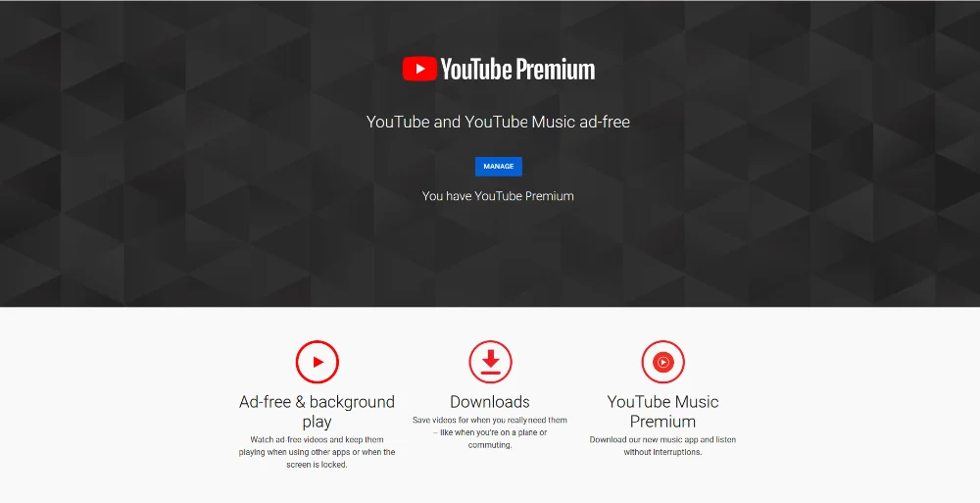980x503 pixels.
Task: Click the 'Download our new music app' description
Action: 662,445
